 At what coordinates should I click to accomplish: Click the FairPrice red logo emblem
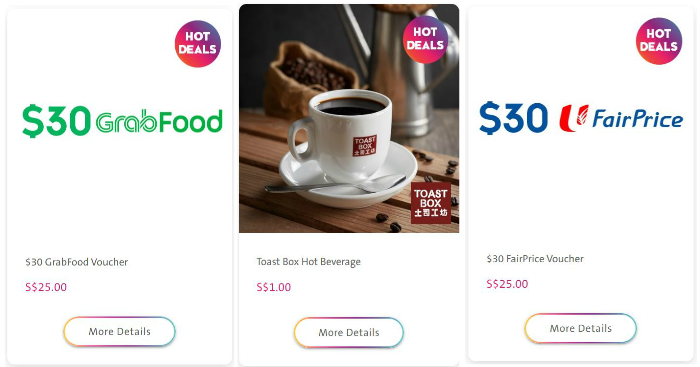click(574, 118)
